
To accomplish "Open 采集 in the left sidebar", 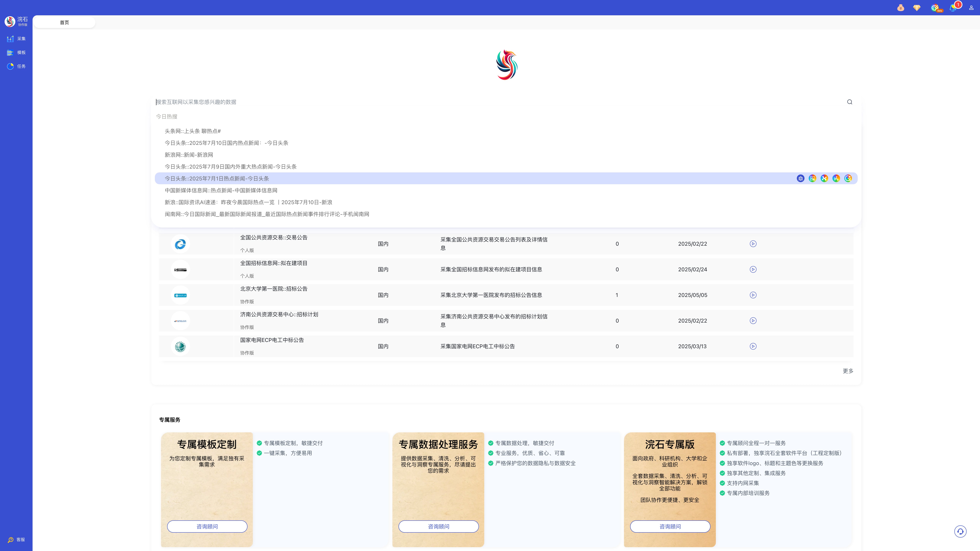I will point(16,39).
